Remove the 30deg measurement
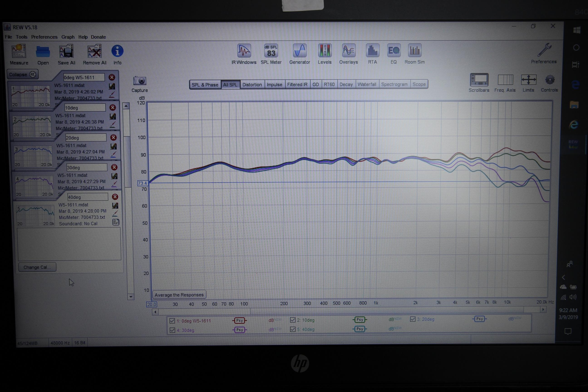 pos(114,167)
